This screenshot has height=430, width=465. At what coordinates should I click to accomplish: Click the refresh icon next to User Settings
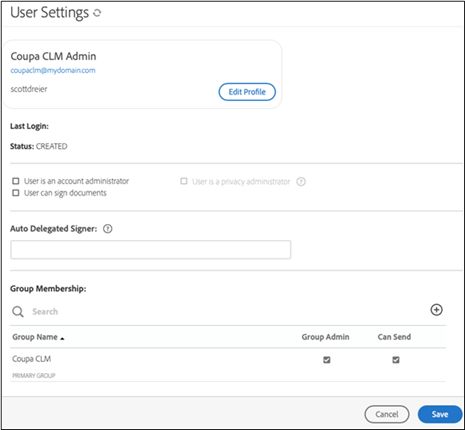pos(97,13)
